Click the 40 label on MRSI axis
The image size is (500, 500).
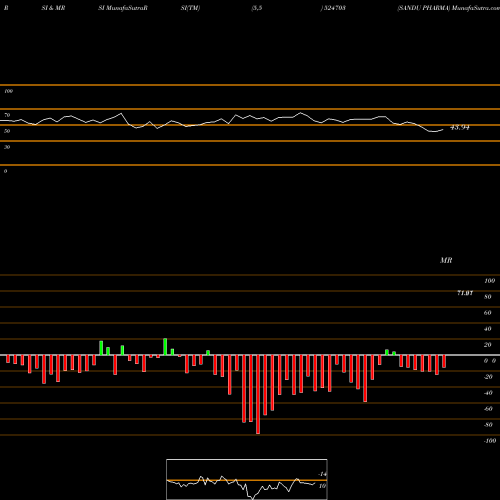pyautogui.click(x=488, y=329)
